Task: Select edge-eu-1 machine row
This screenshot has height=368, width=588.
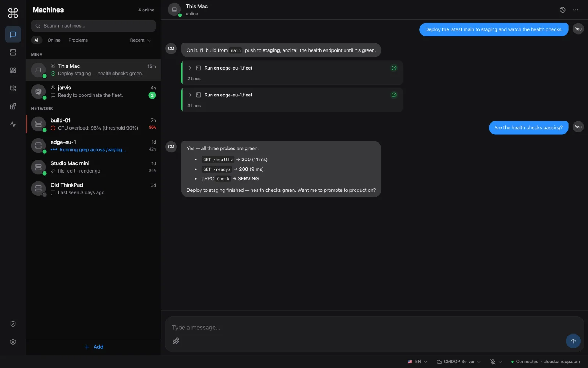Action: point(93,146)
